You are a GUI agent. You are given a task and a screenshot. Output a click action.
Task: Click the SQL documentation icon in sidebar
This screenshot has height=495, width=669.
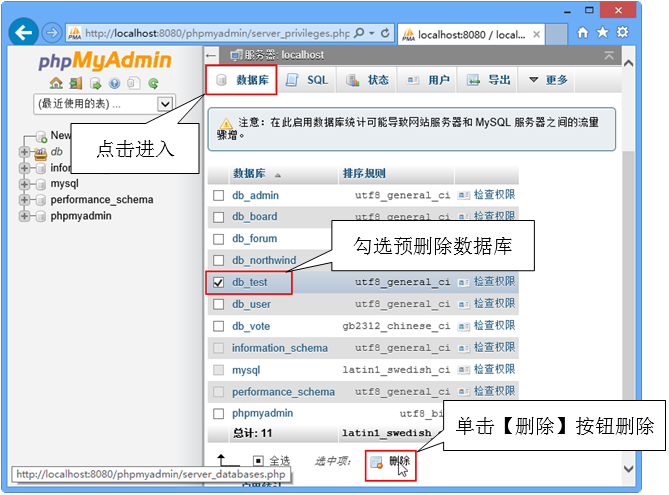[134, 83]
